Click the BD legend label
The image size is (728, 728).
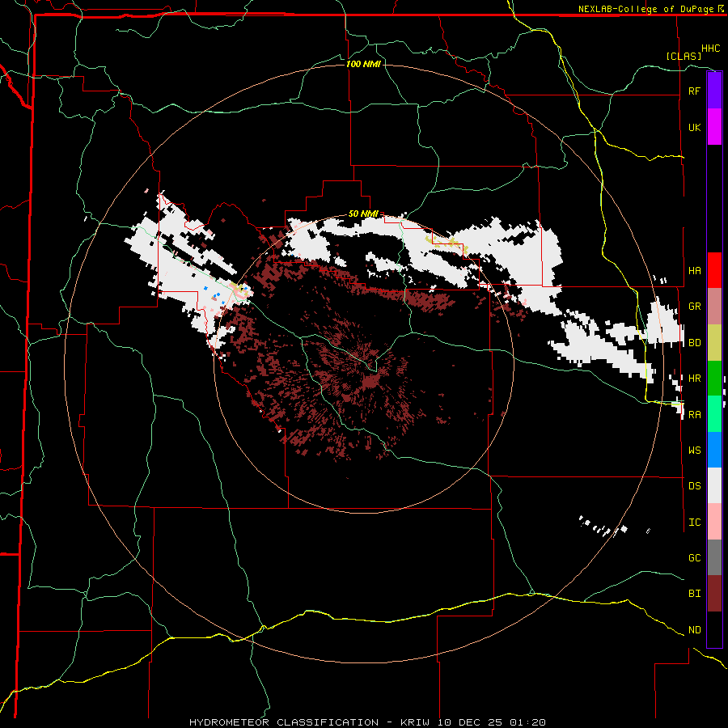pos(694,343)
